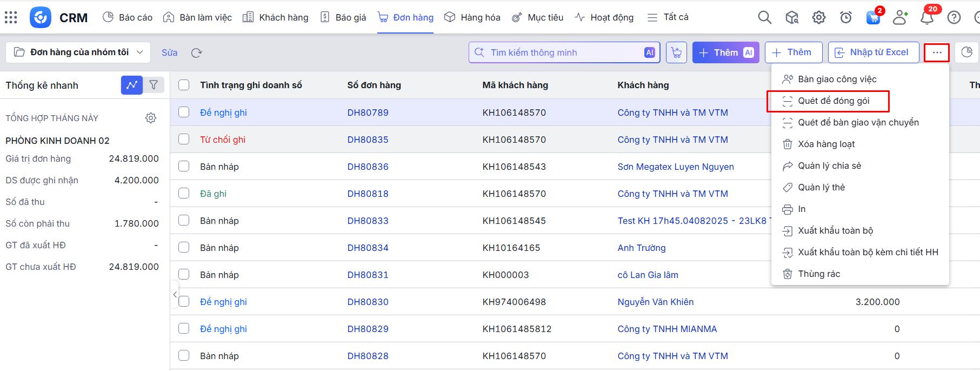Toggle the select-all checkbox in header
Viewport: 980px width, 371px height.
click(184, 85)
